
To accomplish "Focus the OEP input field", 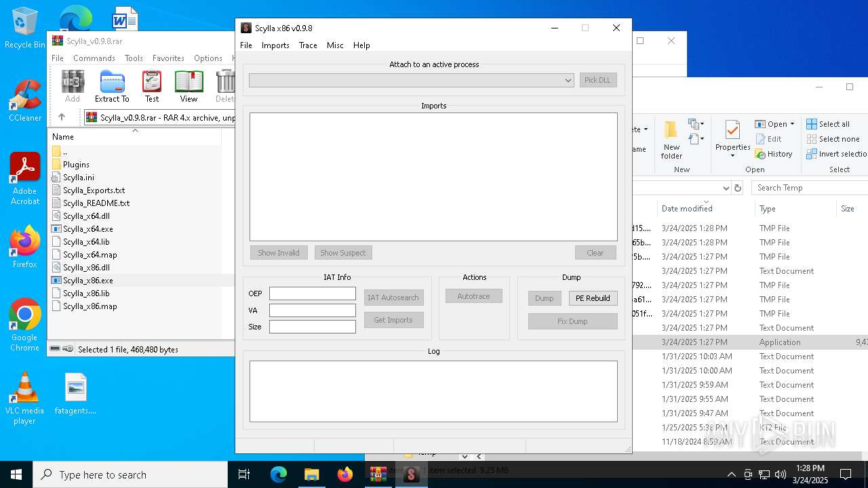I will click(313, 293).
